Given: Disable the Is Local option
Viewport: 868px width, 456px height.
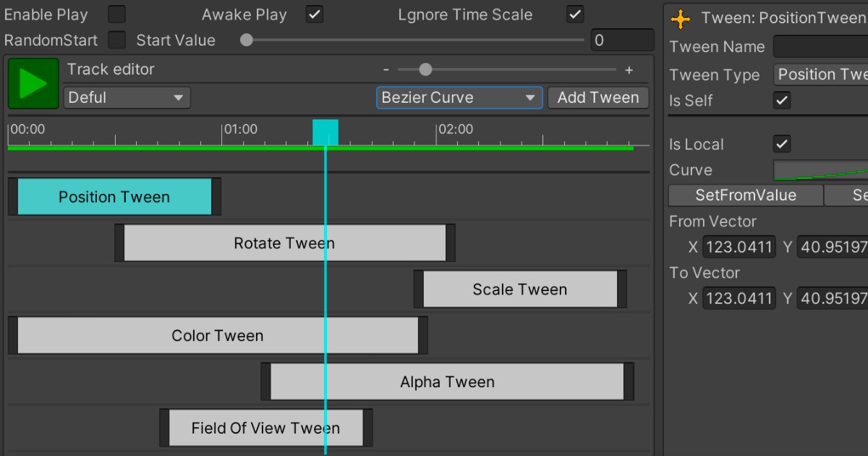Looking at the screenshot, I should click(x=781, y=144).
